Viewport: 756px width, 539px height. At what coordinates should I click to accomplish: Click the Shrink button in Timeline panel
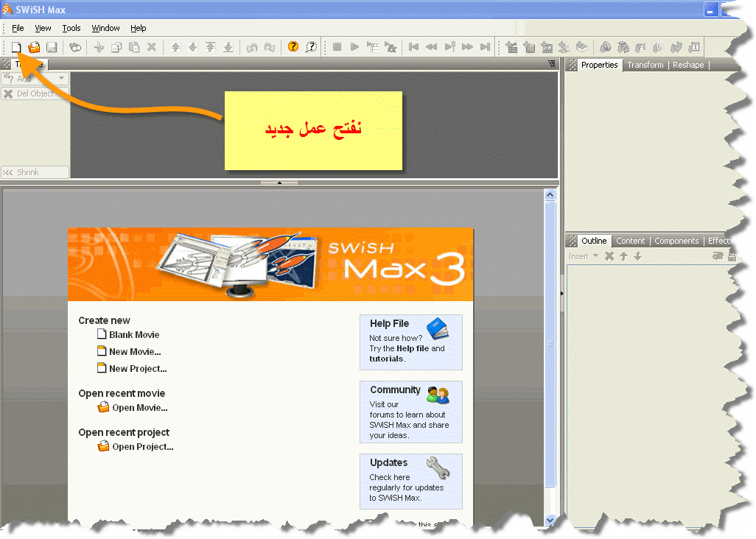point(35,172)
